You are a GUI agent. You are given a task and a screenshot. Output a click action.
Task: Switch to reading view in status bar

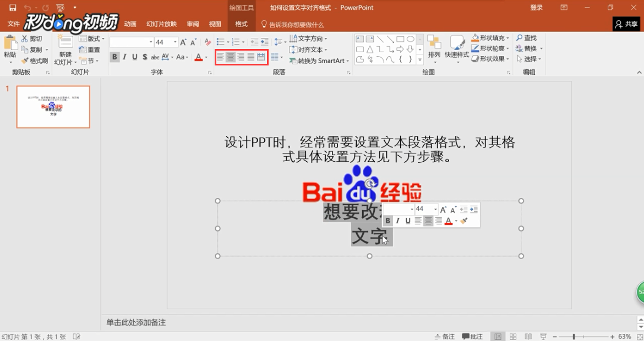pos(528,337)
